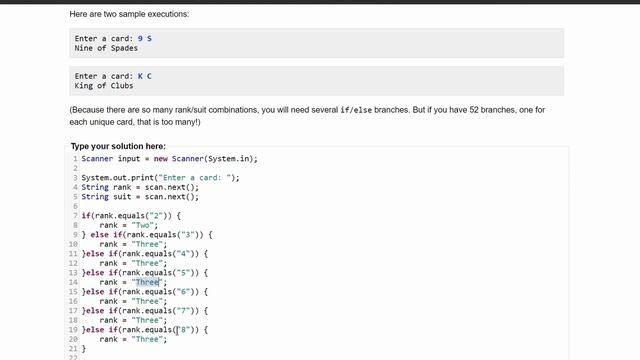
Task: Click the 'String suit = scan.next();' line
Action: coord(140,197)
